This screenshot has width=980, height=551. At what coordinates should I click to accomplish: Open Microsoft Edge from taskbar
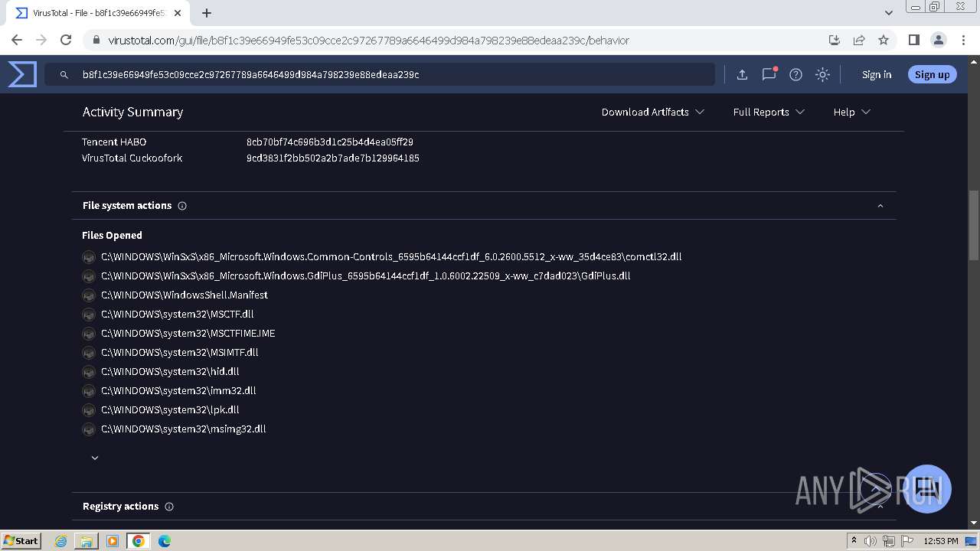[165, 541]
